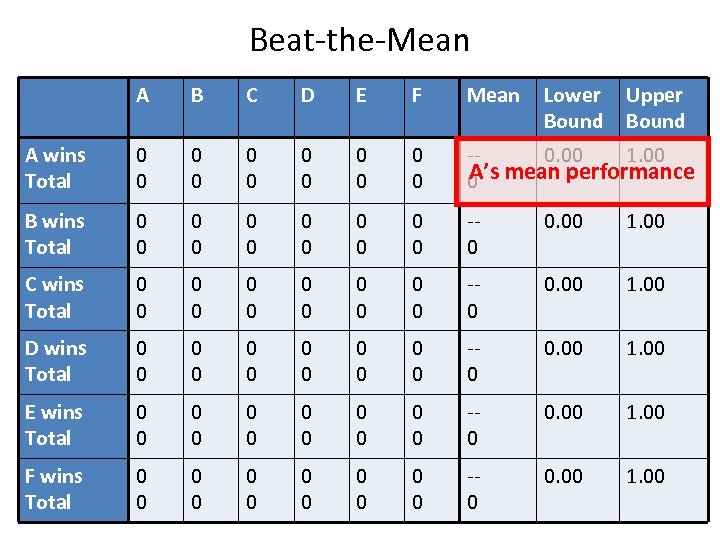Click column header C
The image size is (720, 540).
point(252,96)
